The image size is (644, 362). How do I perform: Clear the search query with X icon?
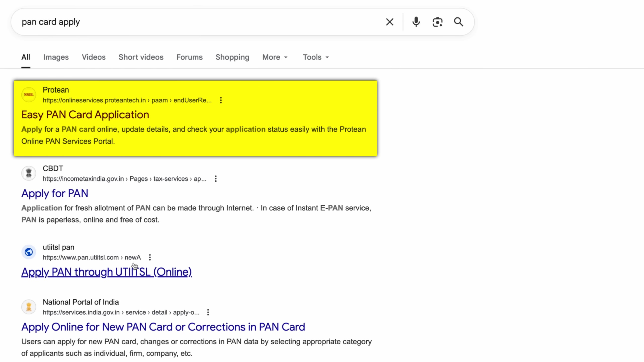[x=390, y=22]
